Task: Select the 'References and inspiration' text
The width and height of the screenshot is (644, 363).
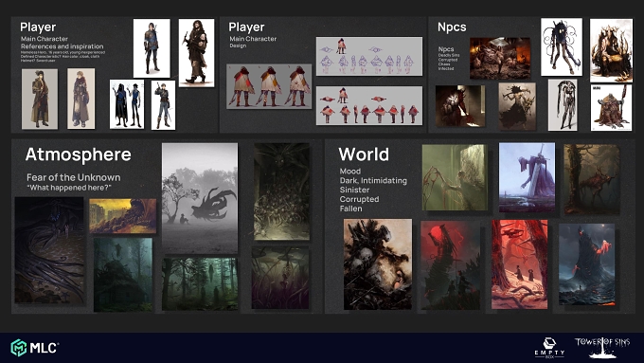Action: [x=63, y=46]
